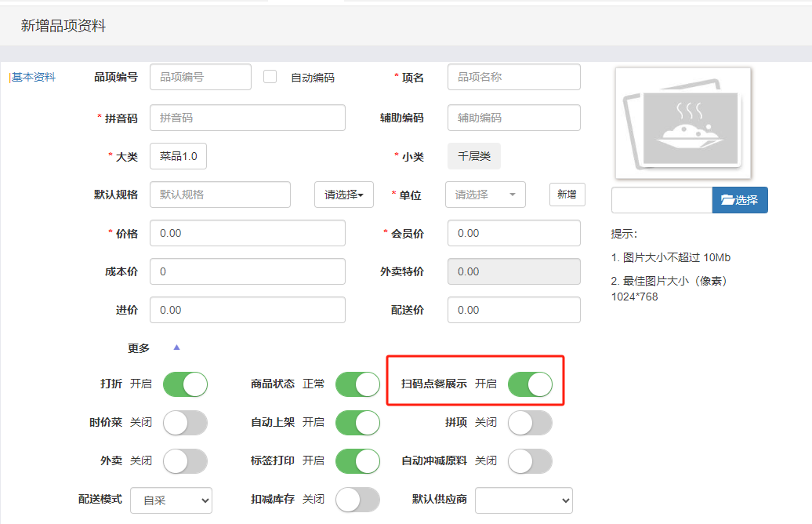This screenshot has height=524, width=812.
Task: Click the dish placeholder image
Action: tap(683, 123)
